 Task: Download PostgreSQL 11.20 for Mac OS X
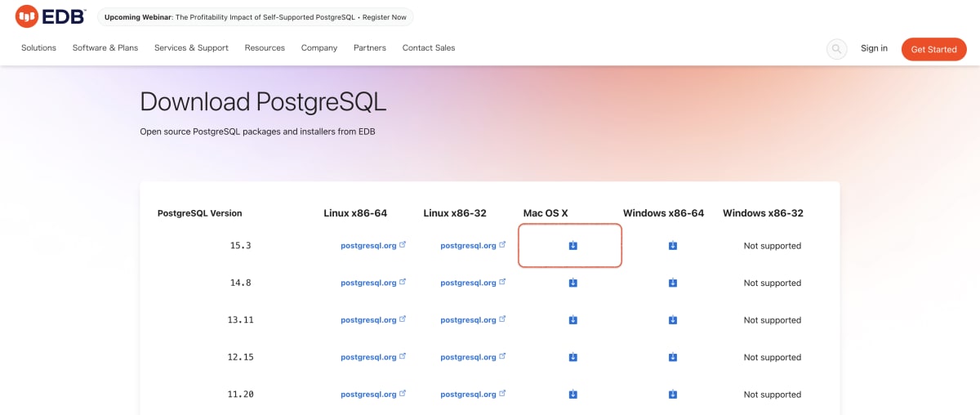coord(572,395)
